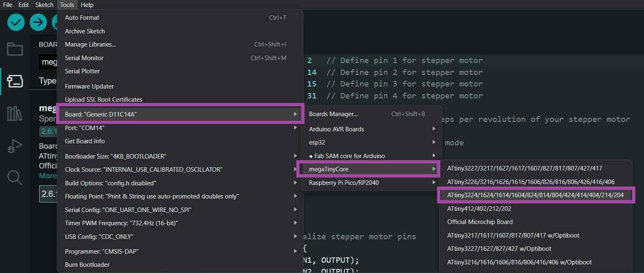Expand the esp32 boards submenu
644x273 pixels.
click(317, 142)
